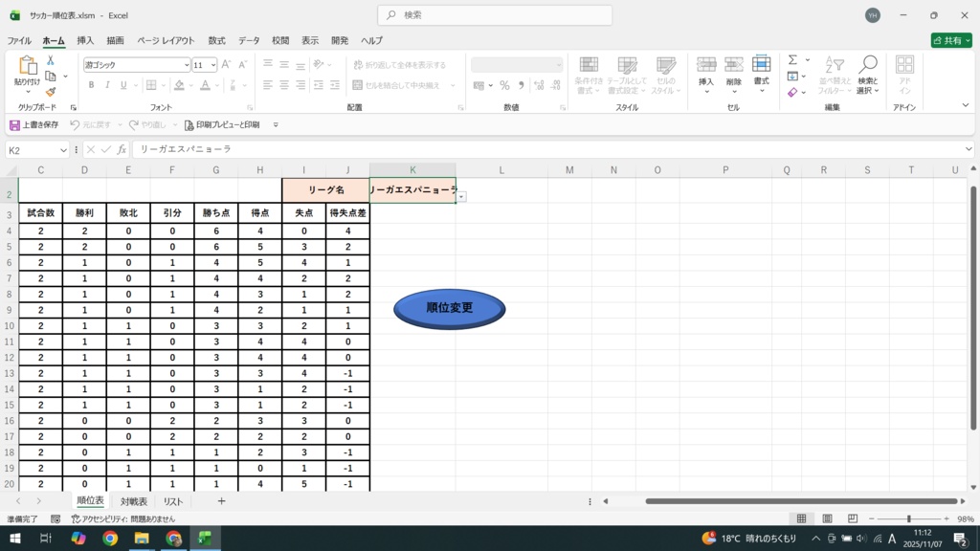
Task: Click the Delete cells icon 削除
Action: coord(734,64)
